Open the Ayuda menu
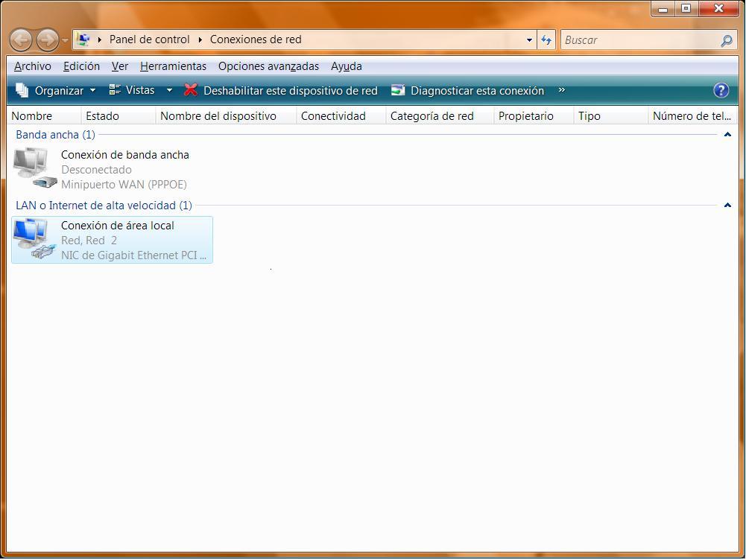746x560 pixels. click(x=347, y=66)
